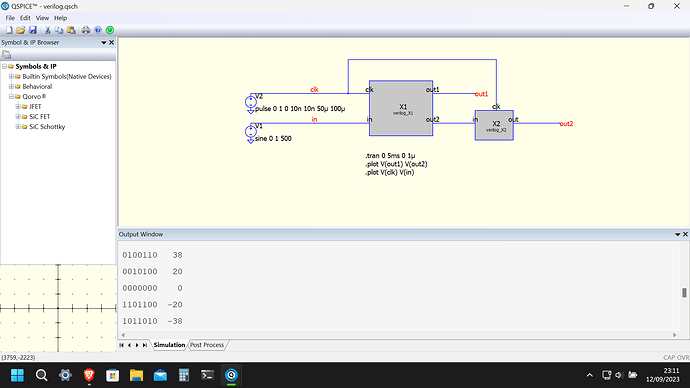Click the Output Window vertical scrollbar thumb
The height and width of the screenshot is (388, 690).
[x=684, y=293]
